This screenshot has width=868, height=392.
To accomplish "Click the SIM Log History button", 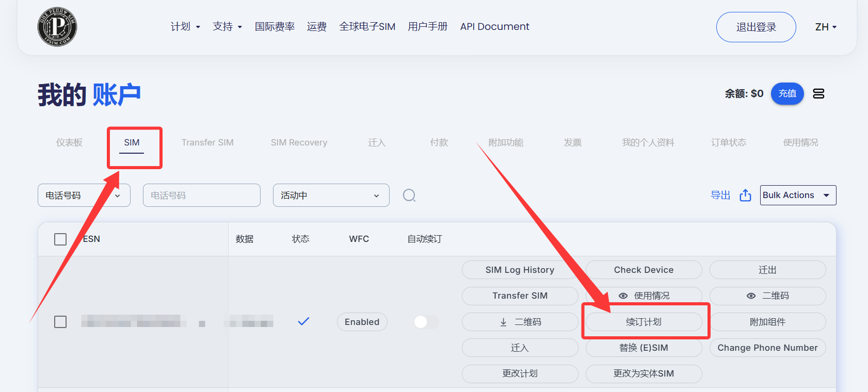I will coord(520,270).
